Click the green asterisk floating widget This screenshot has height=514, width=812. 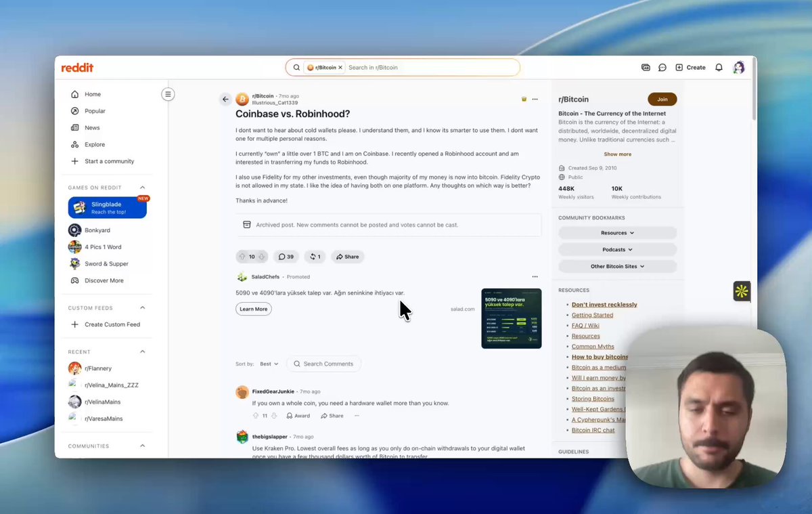point(742,291)
